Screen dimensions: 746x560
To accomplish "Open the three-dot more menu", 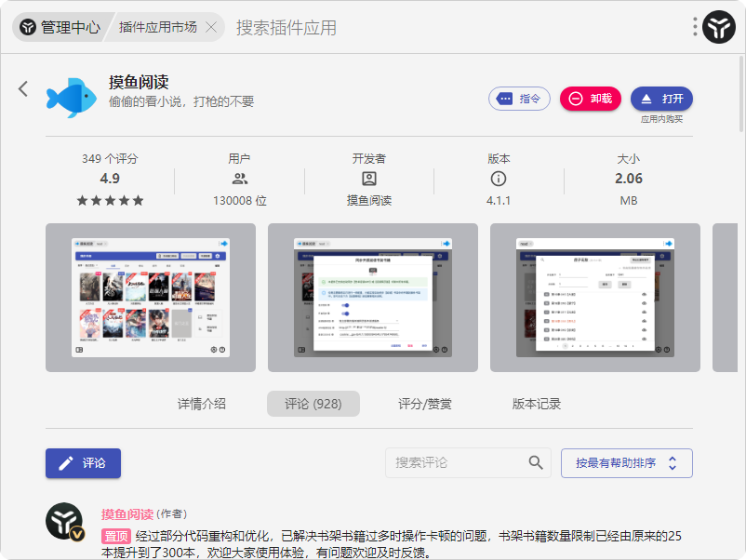I will click(x=695, y=27).
